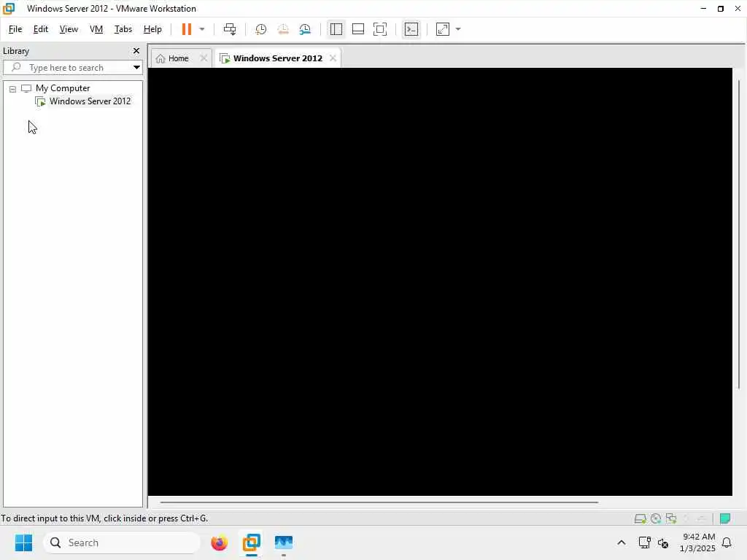Toggle the thumbnail bar view
Viewport: 747px width, 560px height.
click(357, 29)
